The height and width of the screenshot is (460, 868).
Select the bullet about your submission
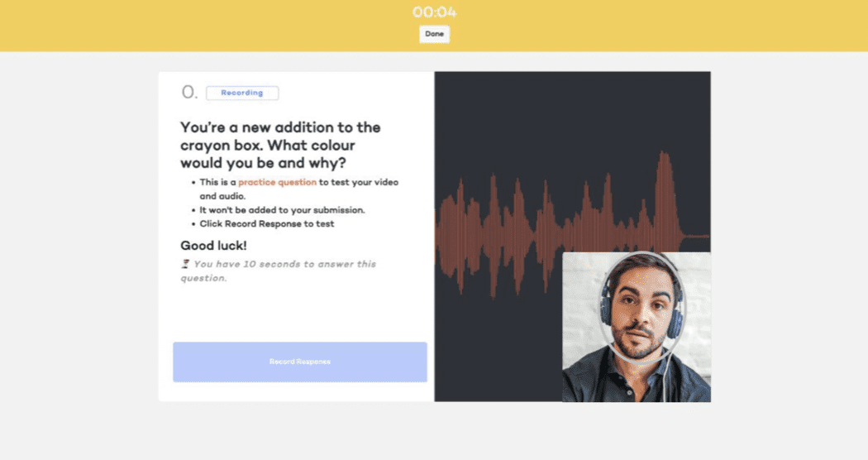282,210
